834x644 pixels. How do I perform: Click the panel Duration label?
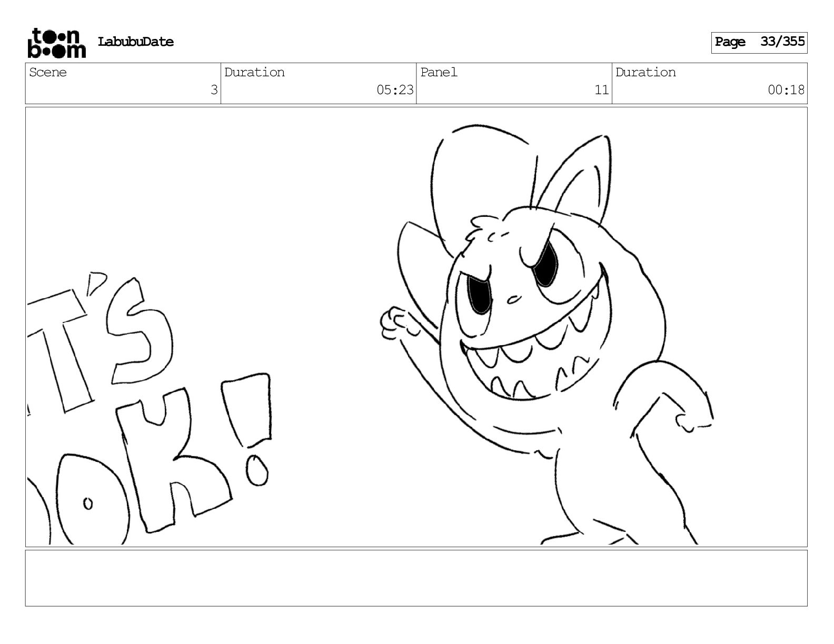646,73
